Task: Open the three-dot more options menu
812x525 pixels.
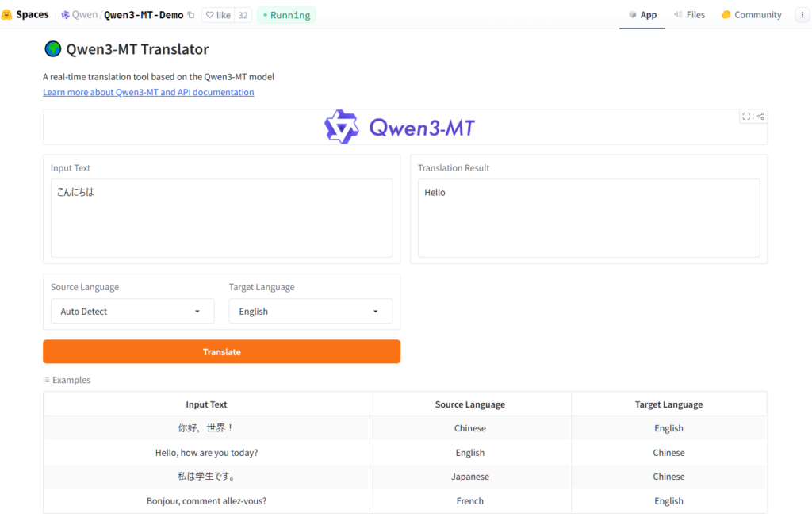Action: point(802,15)
